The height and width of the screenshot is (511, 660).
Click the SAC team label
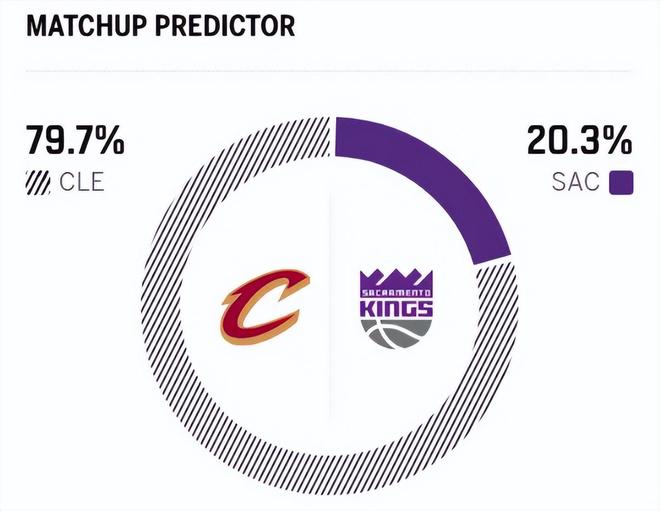[578, 183]
